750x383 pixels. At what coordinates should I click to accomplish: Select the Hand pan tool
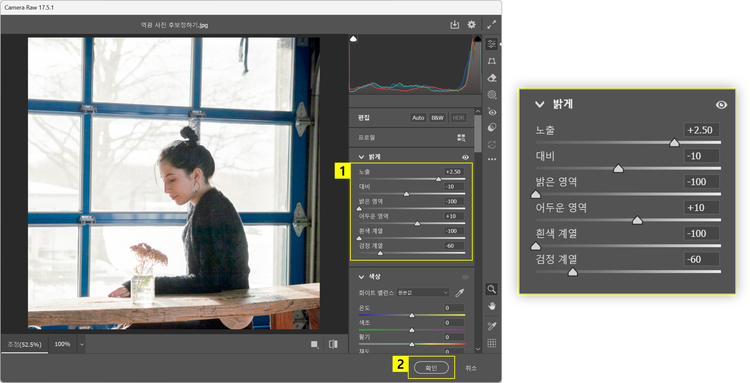[x=491, y=306]
